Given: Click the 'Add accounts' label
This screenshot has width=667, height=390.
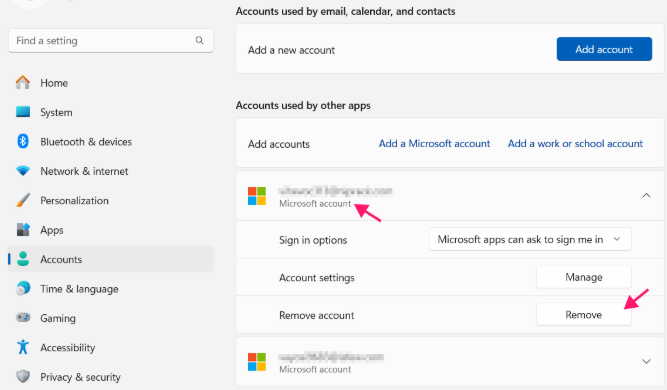Looking at the screenshot, I should coord(279,144).
